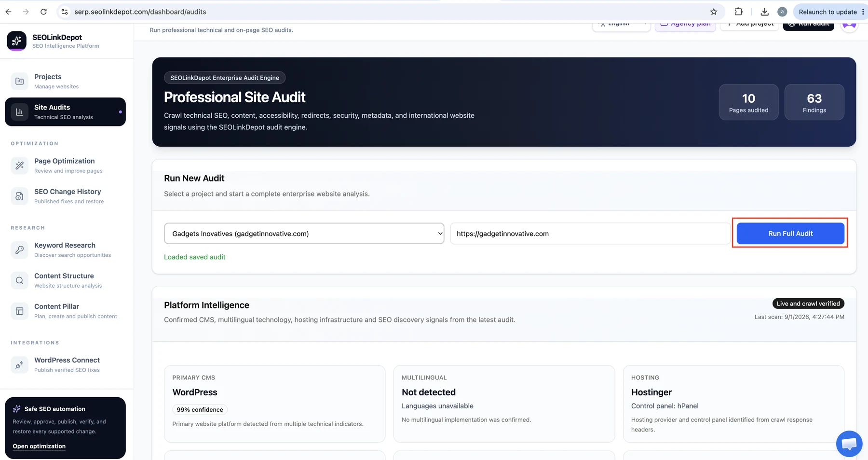Click the SEOLinkDepot Enterprise Audit Engine pill
Screen dimensions: 868x460
pyautogui.click(x=225, y=78)
